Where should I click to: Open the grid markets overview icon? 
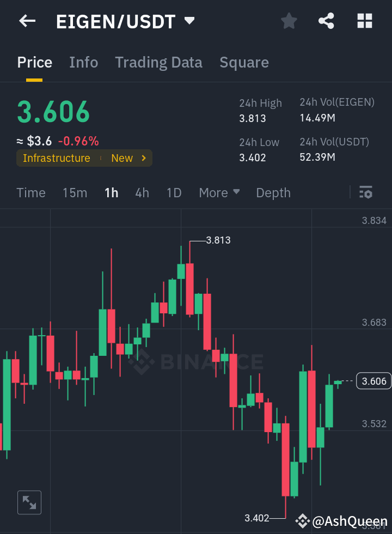(364, 21)
